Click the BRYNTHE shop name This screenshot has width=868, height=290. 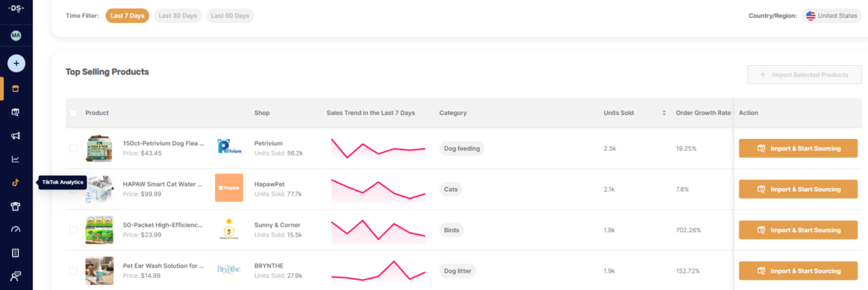(x=270, y=265)
